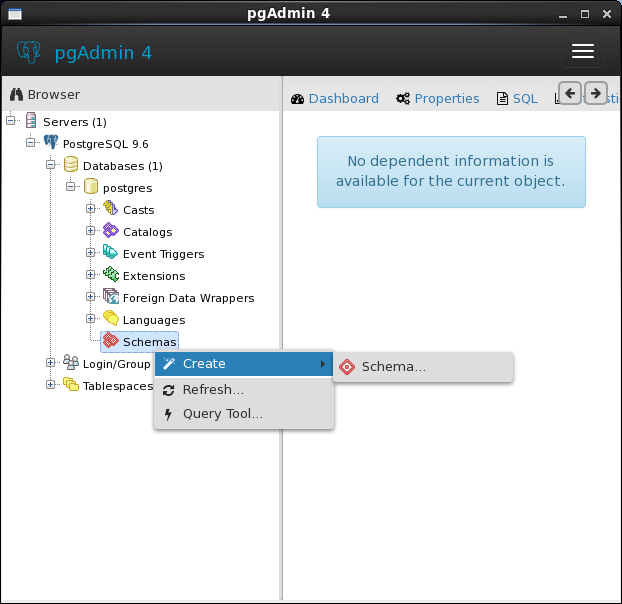Open the Create context menu entry
The height and width of the screenshot is (604, 622).
click(x=244, y=364)
